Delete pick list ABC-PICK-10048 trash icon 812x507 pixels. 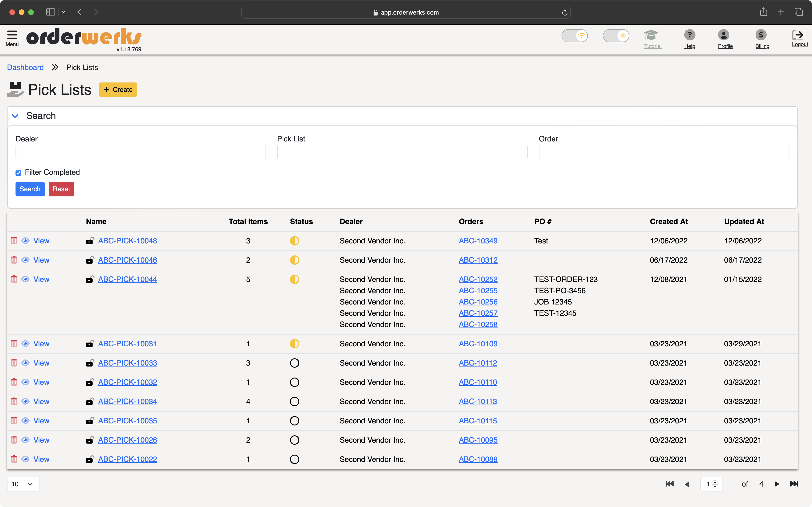point(14,241)
